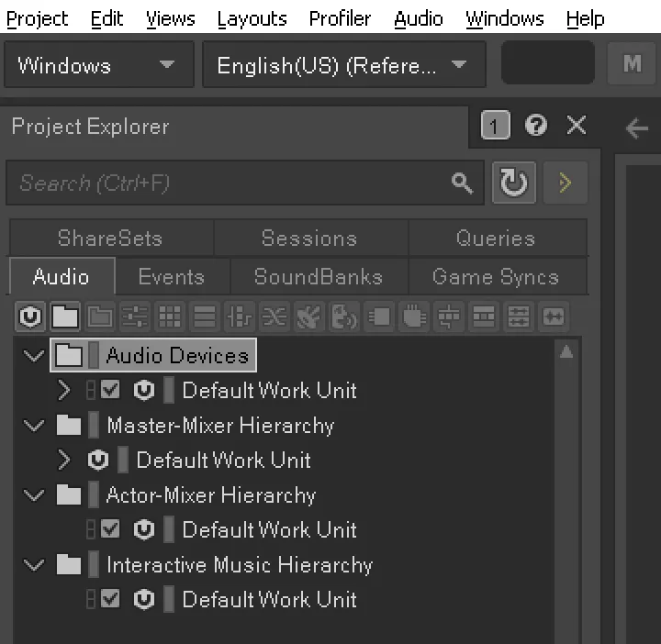Click the circular sync arrow button
This screenshot has height=644, width=661.
point(514,183)
